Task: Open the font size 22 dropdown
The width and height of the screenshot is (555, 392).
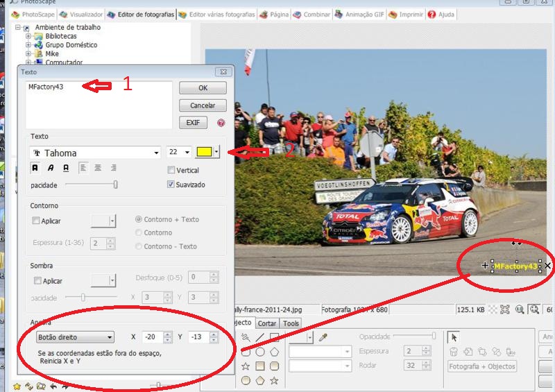Action: point(187,152)
